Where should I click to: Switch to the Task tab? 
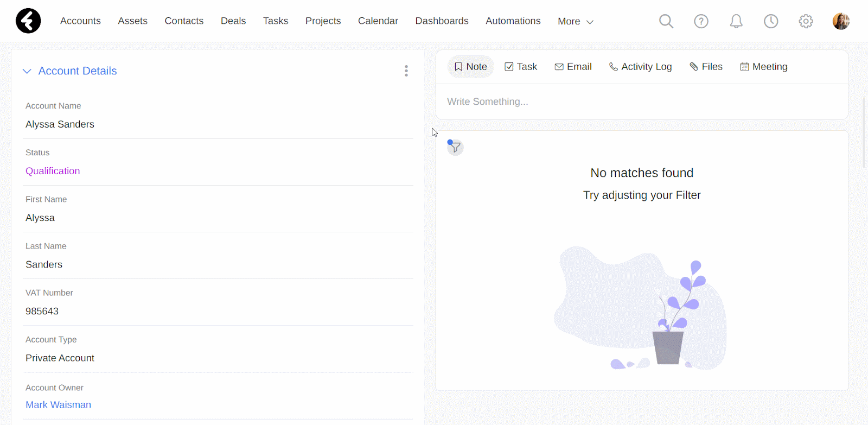click(x=521, y=67)
